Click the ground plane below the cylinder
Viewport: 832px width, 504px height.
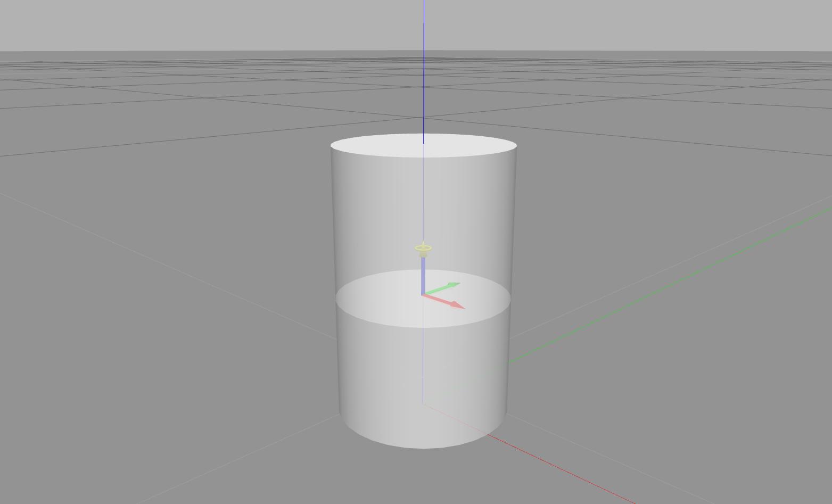[x=373, y=479]
